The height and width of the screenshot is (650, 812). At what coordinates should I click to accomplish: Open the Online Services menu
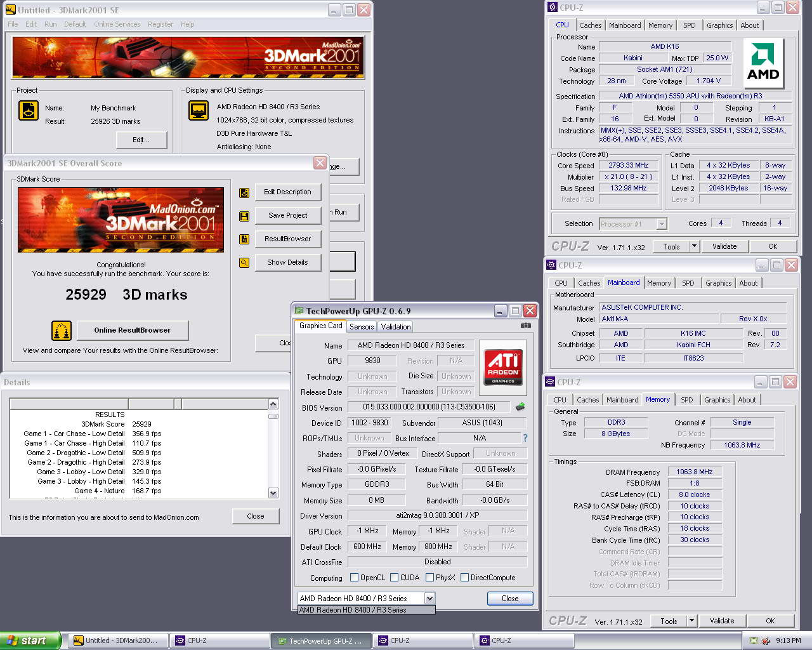tap(117, 24)
